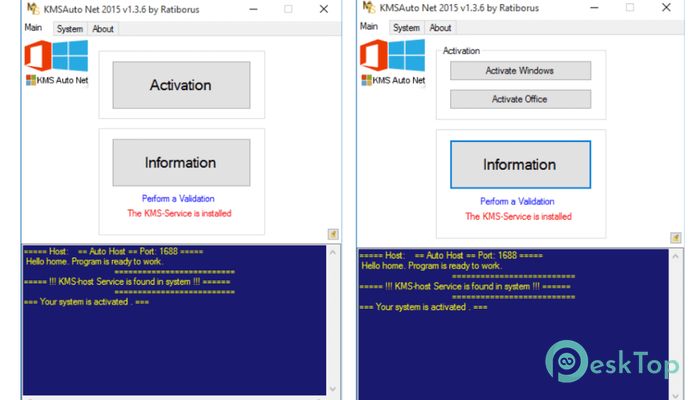Close the right KMSAuto window

(666, 8)
